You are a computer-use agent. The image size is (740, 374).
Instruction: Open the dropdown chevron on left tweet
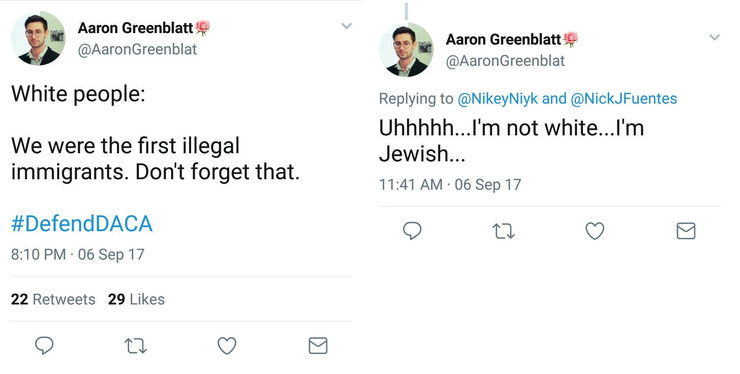click(347, 26)
